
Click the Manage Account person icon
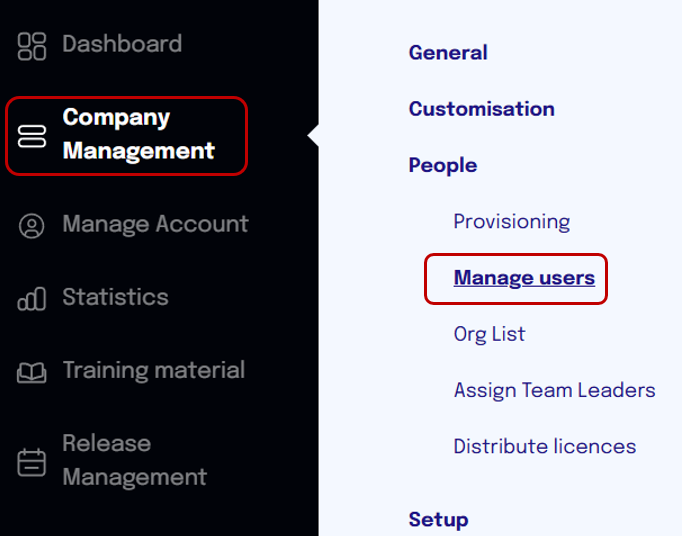(x=32, y=226)
